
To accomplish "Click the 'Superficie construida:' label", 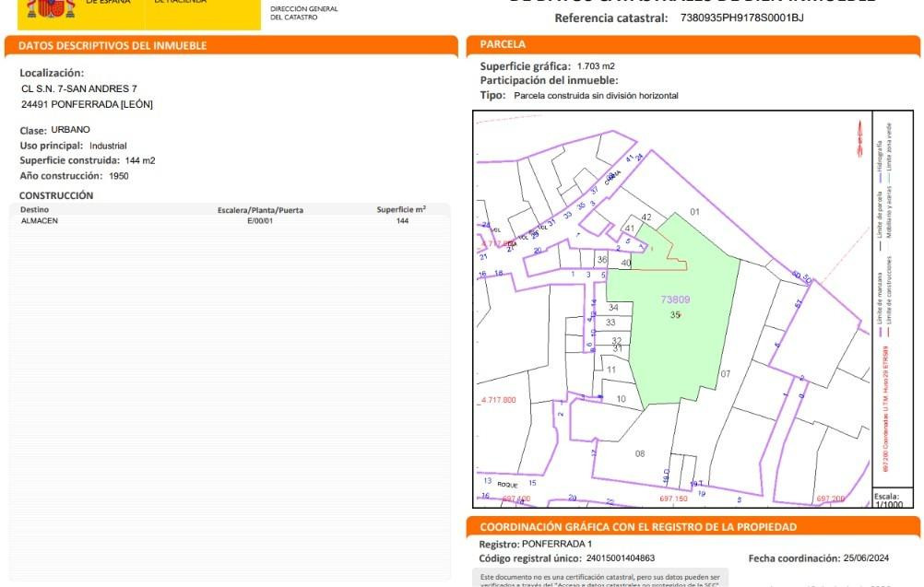I will tap(69, 160).
